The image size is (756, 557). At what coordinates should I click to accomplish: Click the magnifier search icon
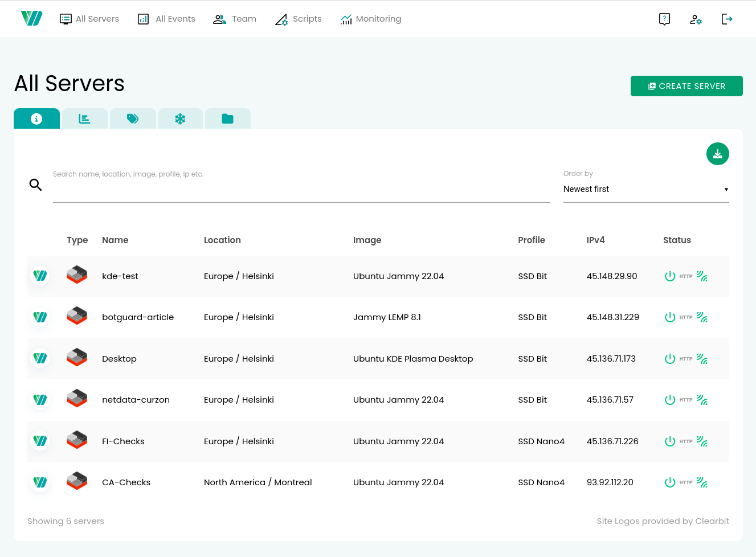tap(35, 185)
